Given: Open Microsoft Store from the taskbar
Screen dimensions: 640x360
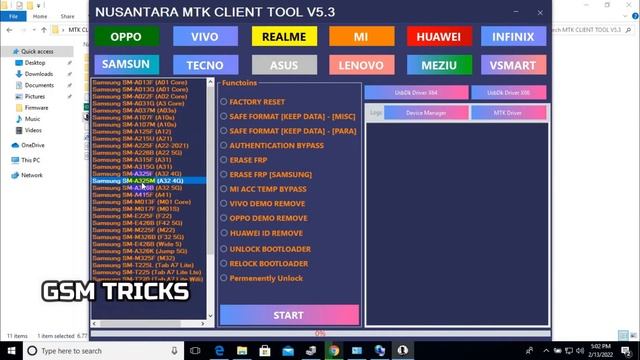Looking at the screenshot, I should pyautogui.click(x=265, y=351).
